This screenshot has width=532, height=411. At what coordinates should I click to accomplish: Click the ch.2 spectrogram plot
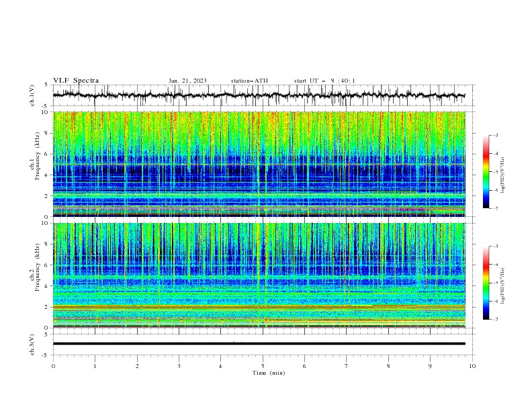click(259, 275)
